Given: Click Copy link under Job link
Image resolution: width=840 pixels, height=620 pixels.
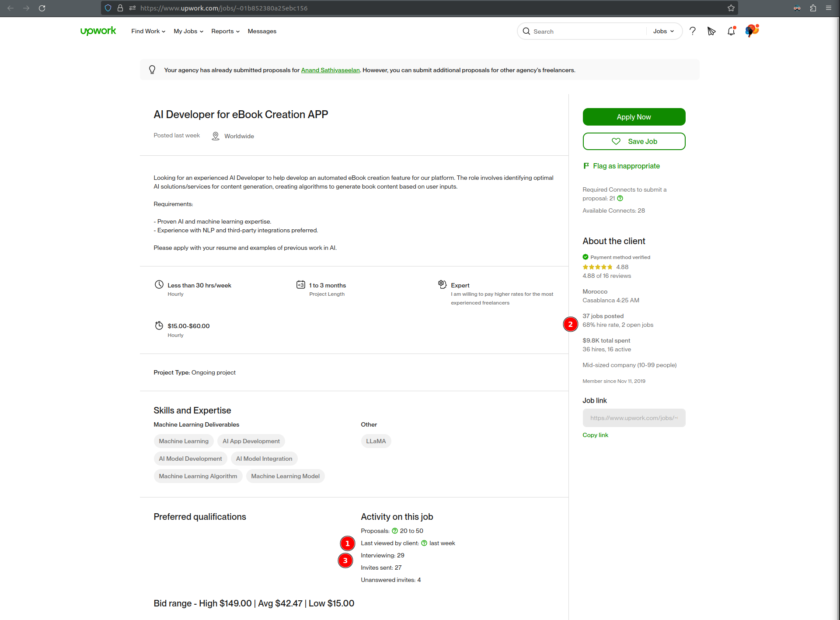Looking at the screenshot, I should [595, 435].
